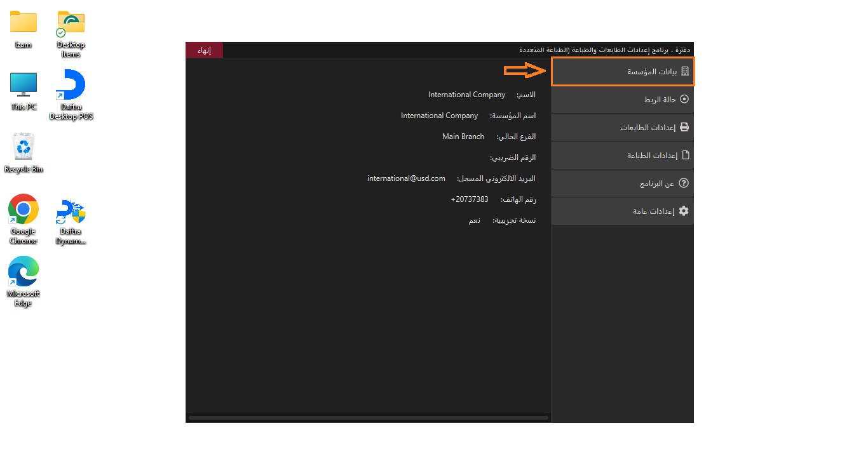Image resolution: width=868 pixels, height=454 pixels.
Task: Show the عن البرنامج about page
Action: 623,184
